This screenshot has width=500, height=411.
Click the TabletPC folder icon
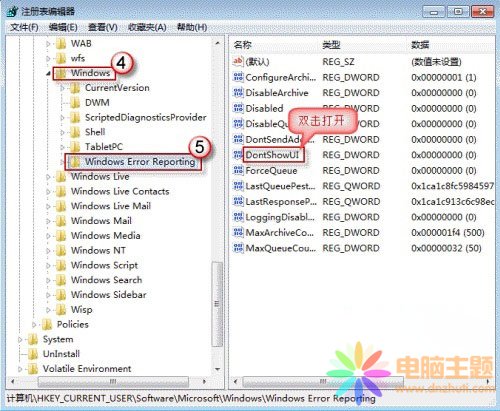pos(75,147)
